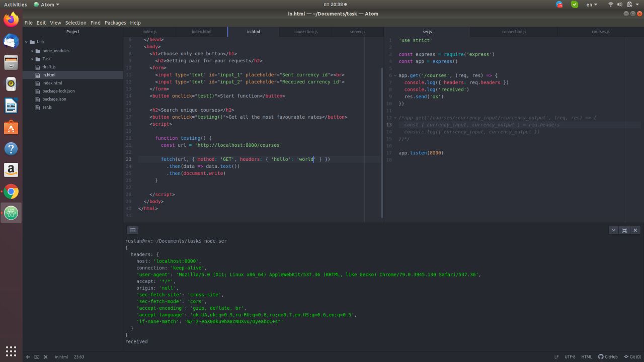Screen dimensions: 644x362
Task: Switch to the courses.js tab
Action: pyautogui.click(x=600, y=32)
